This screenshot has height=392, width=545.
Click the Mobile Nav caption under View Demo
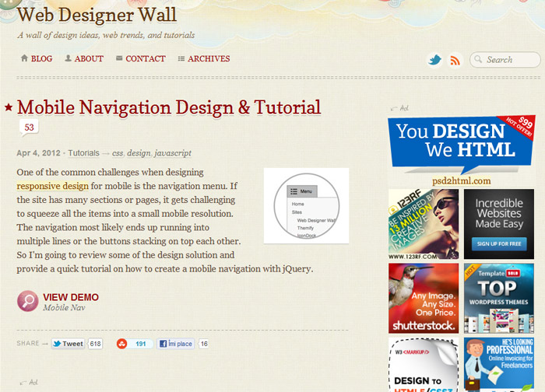pos(64,308)
